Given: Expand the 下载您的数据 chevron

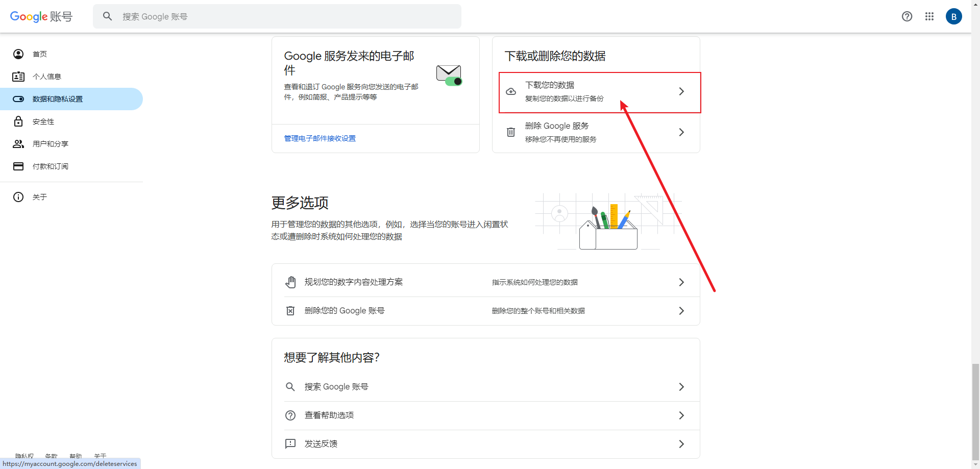Looking at the screenshot, I should point(681,91).
